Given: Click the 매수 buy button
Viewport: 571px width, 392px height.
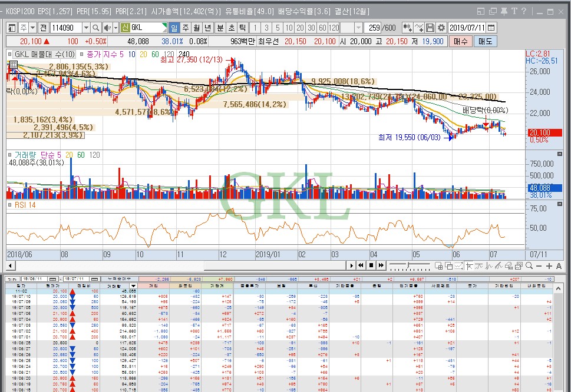Looking at the screenshot, I should 461,41.
